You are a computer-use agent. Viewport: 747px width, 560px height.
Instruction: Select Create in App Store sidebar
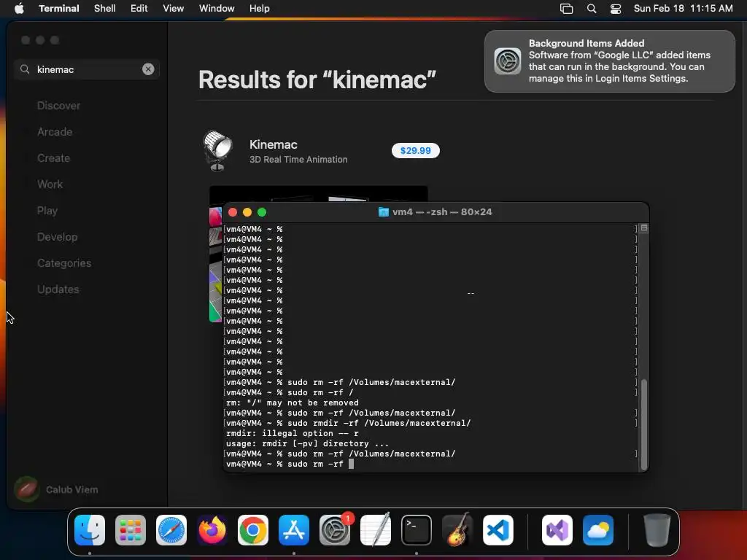53,158
